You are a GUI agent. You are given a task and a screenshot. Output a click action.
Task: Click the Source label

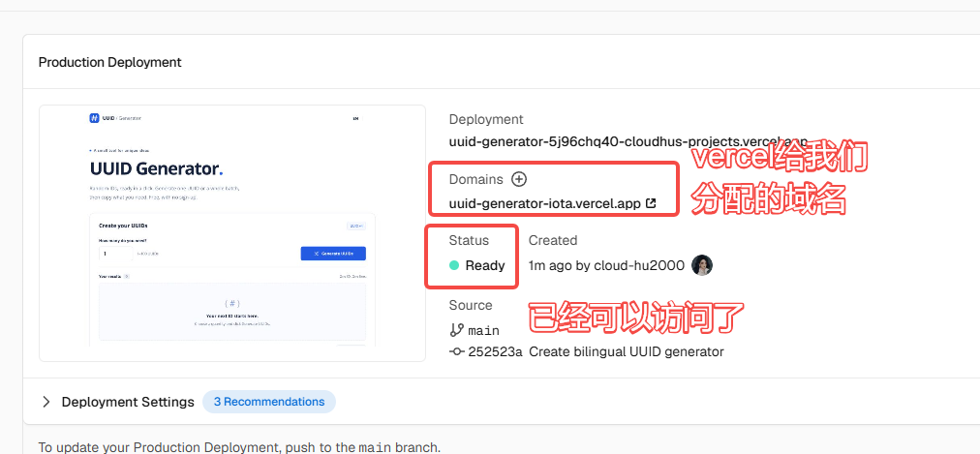[x=470, y=305]
